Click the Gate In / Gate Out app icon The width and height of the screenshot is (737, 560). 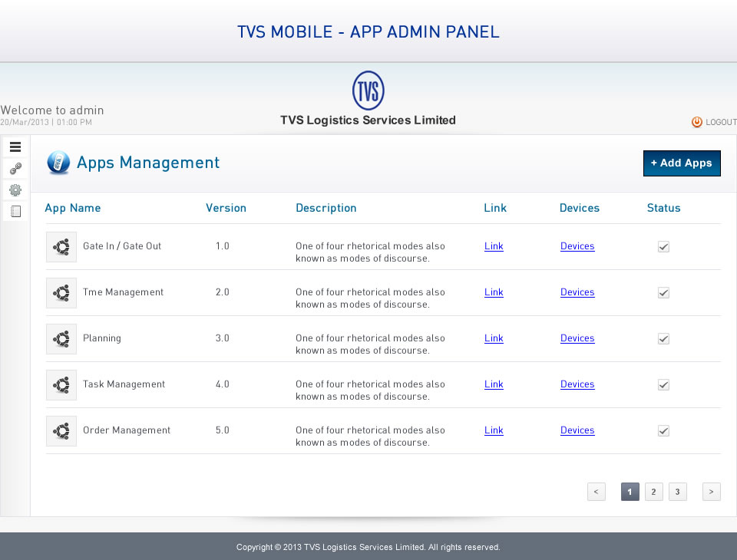[61, 247]
